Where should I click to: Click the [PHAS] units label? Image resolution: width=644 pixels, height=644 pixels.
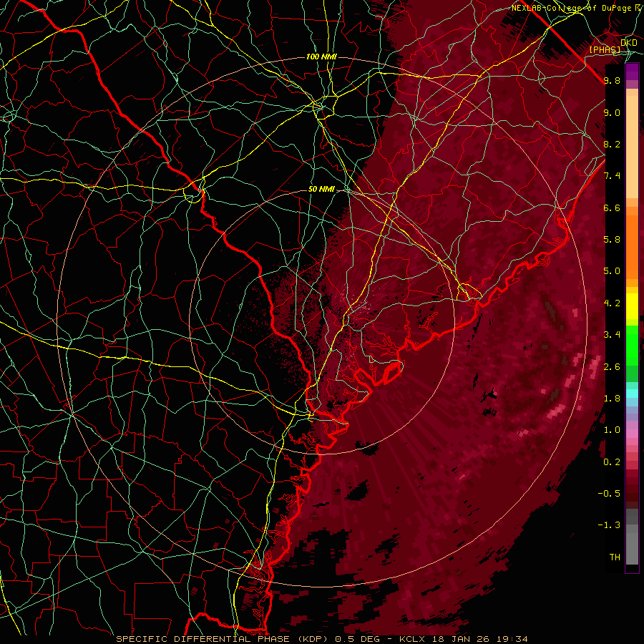pyautogui.click(x=605, y=49)
